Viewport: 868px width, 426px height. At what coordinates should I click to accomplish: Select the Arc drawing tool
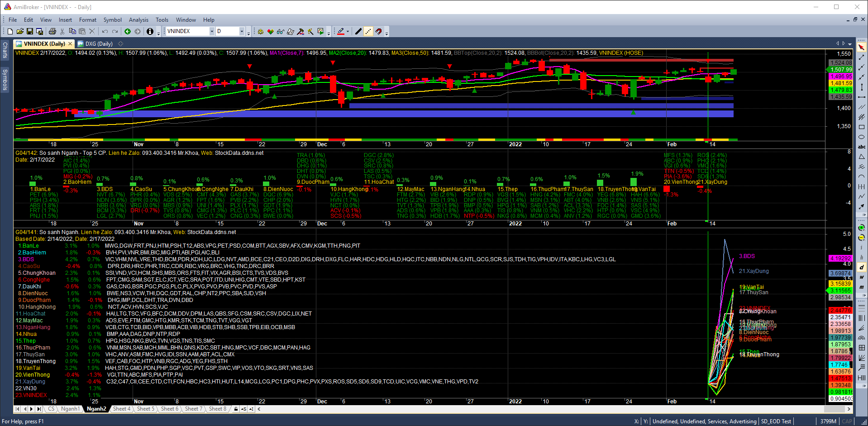coord(862,177)
